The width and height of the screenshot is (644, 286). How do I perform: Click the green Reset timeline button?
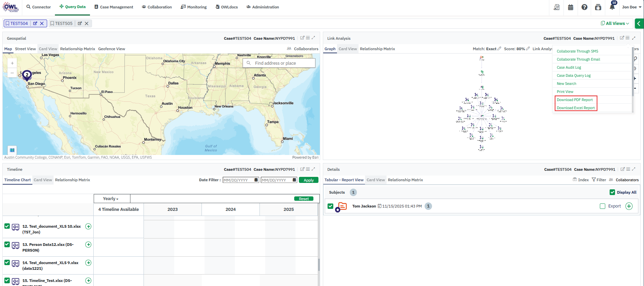304,199
